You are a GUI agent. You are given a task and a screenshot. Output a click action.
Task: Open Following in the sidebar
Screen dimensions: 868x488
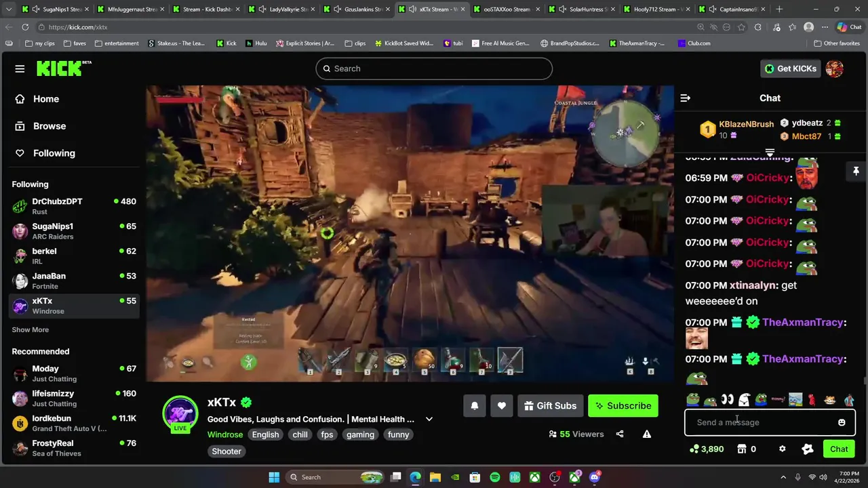point(45,153)
